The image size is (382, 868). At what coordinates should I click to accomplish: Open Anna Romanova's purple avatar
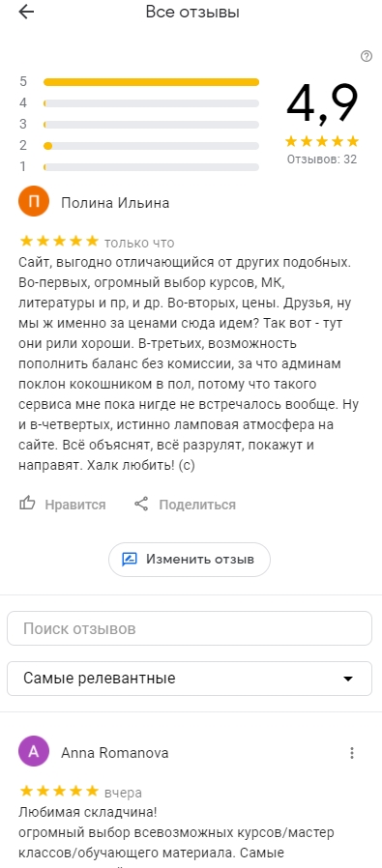pos(34,751)
